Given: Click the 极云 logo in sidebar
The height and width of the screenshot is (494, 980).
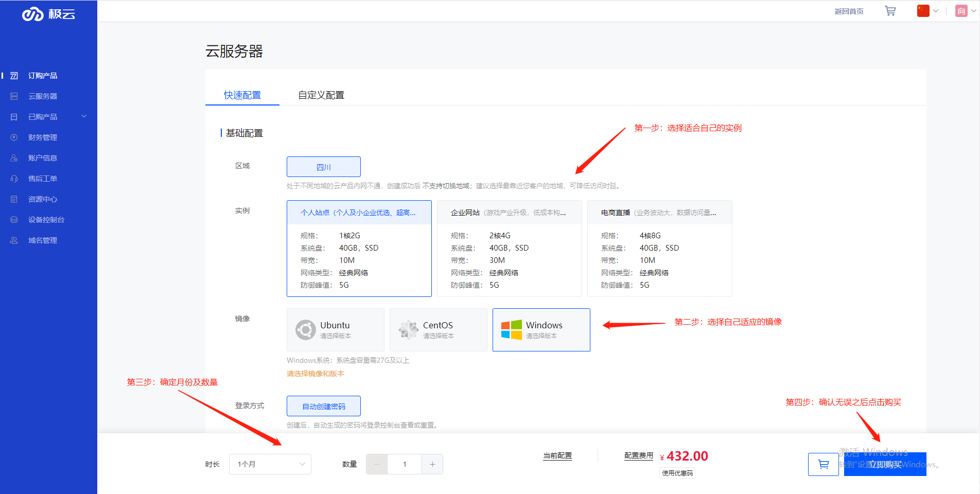Looking at the screenshot, I should pyautogui.click(x=48, y=14).
